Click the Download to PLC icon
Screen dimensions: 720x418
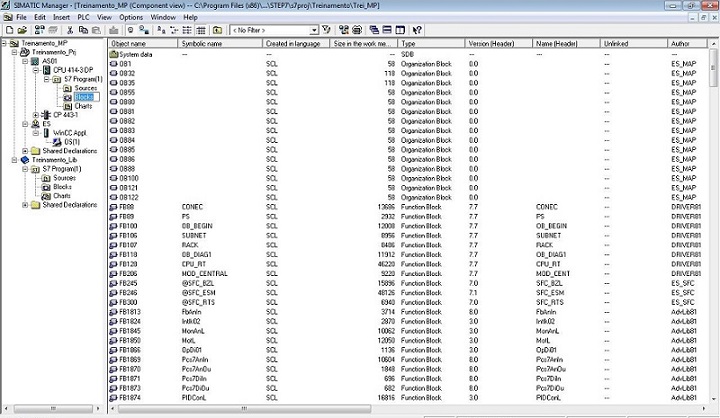pyautogui.click(x=113, y=30)
